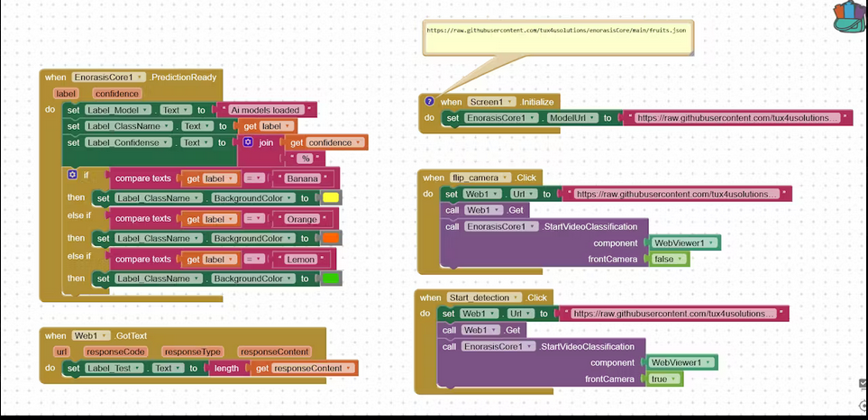Click the url parameter of Web1.GotText
This screenshot has width=868, height=420.
coord(61,352)
